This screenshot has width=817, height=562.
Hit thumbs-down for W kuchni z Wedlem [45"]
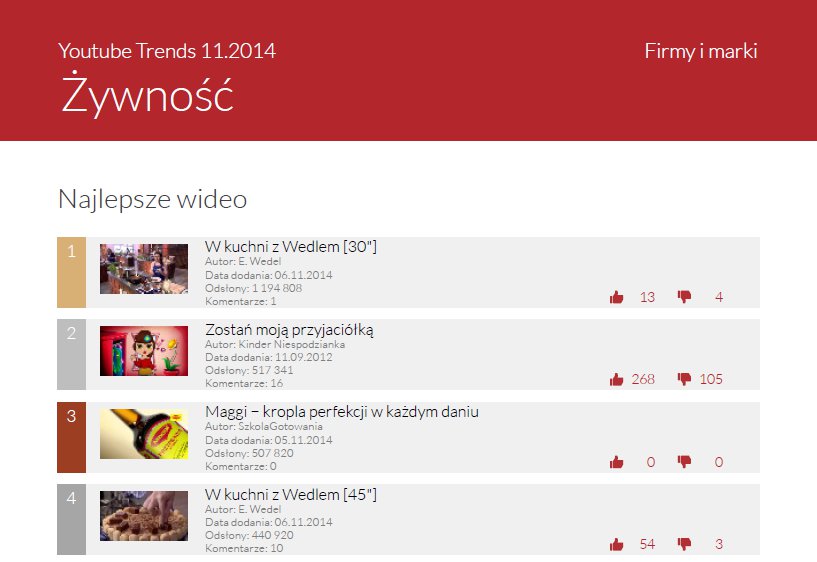[x=684, y=544]
